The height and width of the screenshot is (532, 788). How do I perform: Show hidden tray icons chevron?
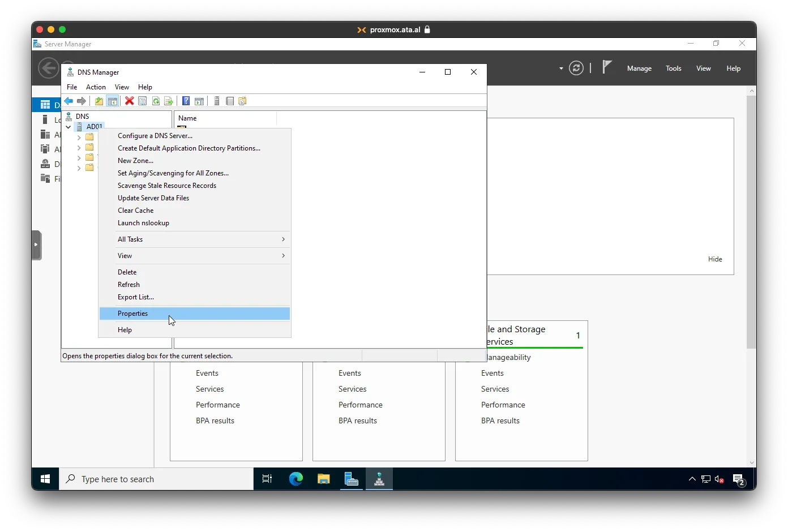[692, 479]
